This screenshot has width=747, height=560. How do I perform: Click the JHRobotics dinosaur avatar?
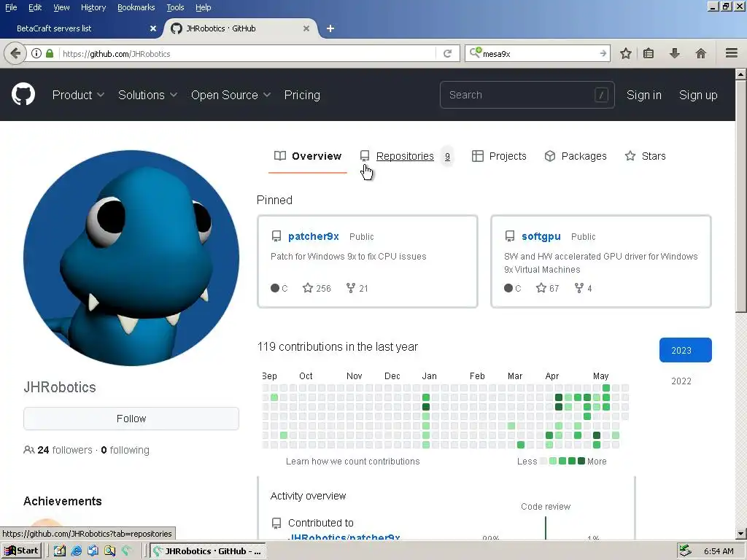click(x=131, y=258)
